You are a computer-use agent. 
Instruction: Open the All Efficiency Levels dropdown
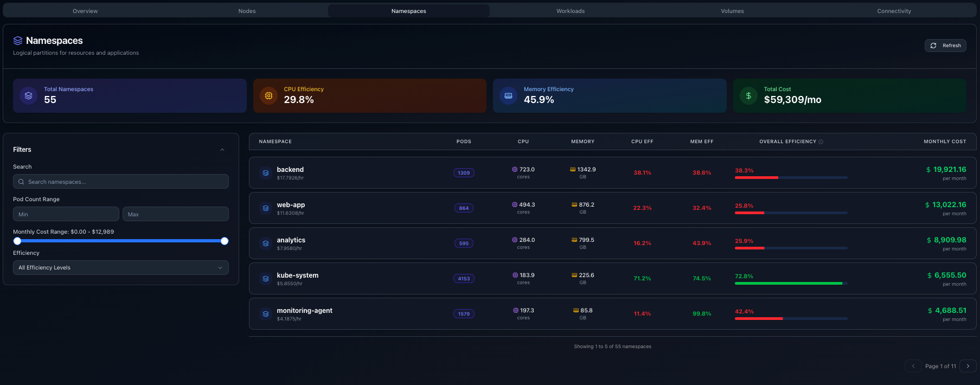tap(120, 268)
